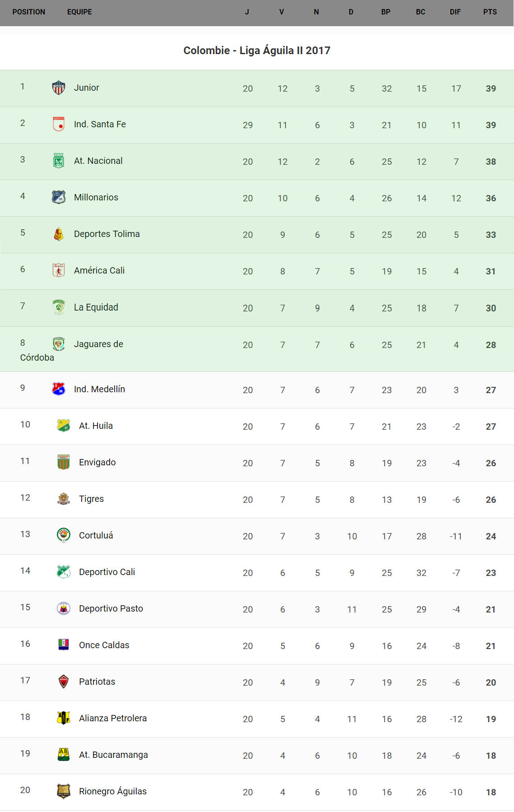Image resolution: width=514 pixels, height=812 pixels.
Task: Click the Rionegro Águilas crest icon
Action: (x=64, y=791)
